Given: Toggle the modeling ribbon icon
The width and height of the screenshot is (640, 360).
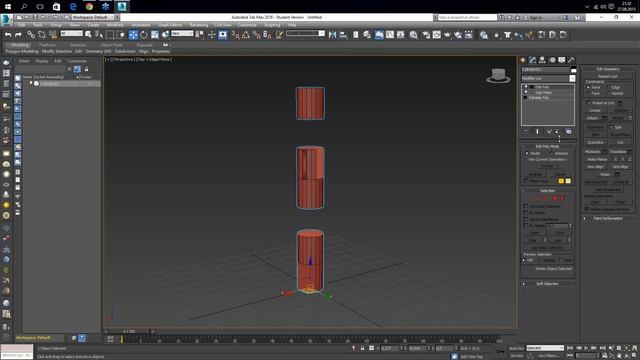Looking at the screenshot, I should 379,35.
